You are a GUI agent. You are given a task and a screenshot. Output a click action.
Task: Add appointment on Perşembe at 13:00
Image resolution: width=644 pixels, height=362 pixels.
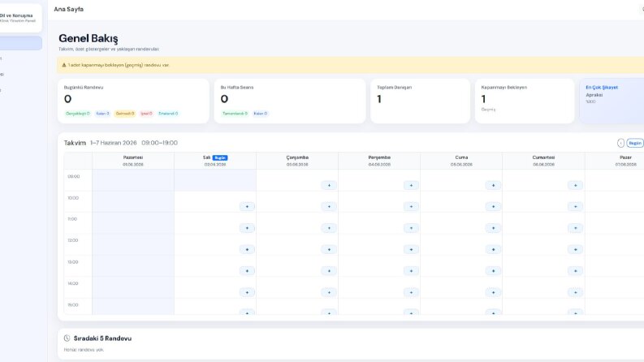[x=411, y=271]
